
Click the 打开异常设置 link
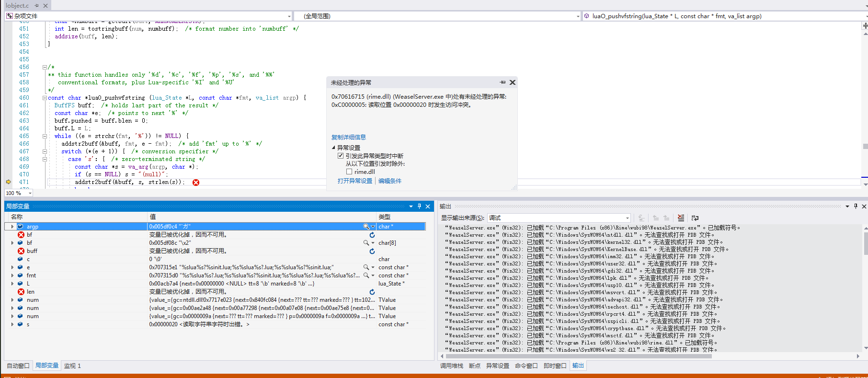[x=355, y=181]
